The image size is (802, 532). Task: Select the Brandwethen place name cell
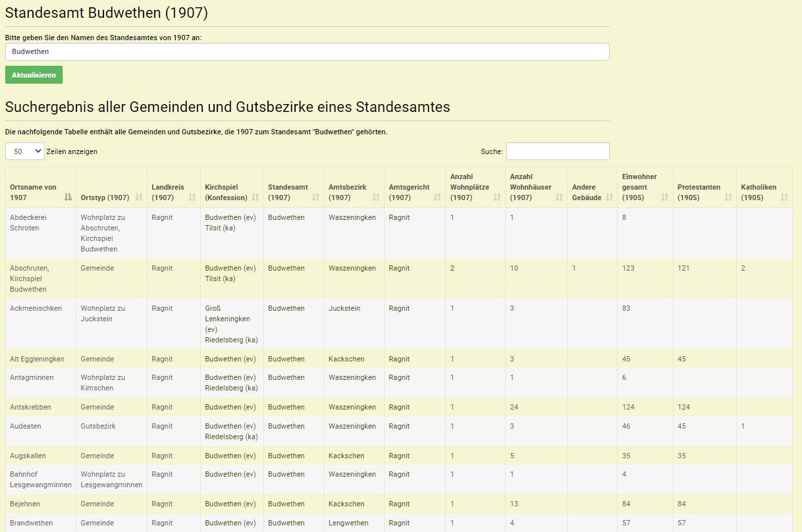(31, 523)
